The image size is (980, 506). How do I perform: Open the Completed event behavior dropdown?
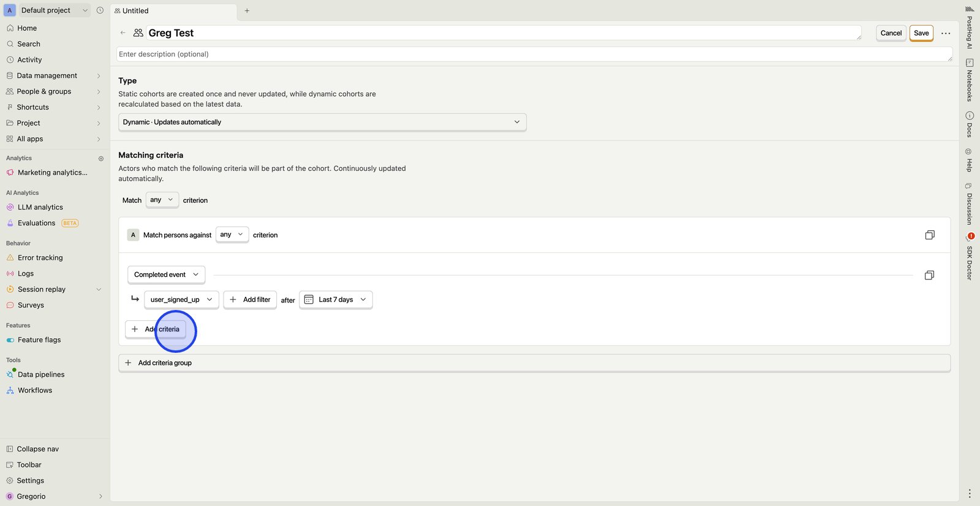[x=166, y=274]
